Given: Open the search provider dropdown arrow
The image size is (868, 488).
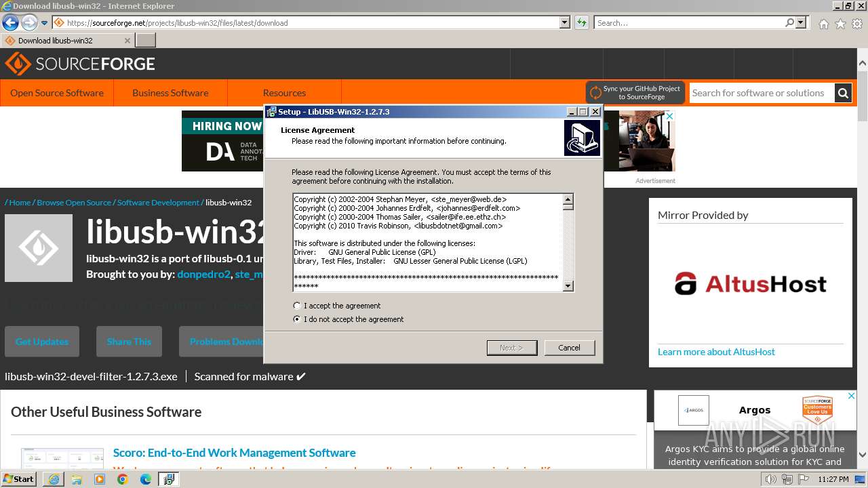Looking at the screenshot, I should (801, 22).
